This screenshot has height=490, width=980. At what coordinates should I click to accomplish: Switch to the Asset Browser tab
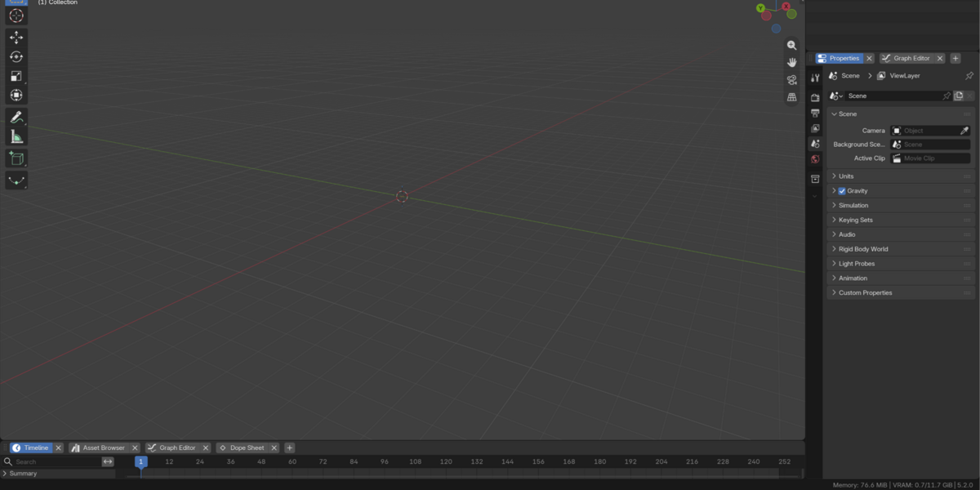point(104,448)
